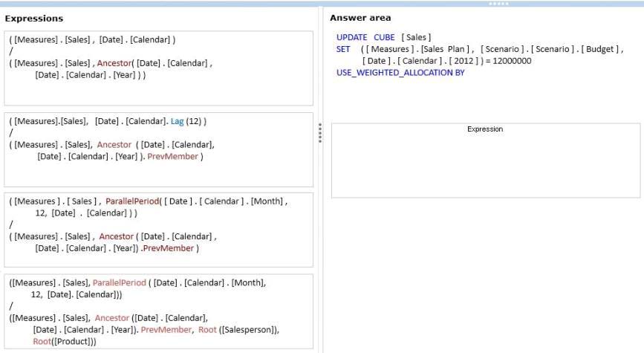
Task: Click the USE_WEIGHTED_ALLOCATION BY keyword
Action: pyautogui.click(x=400, y=73)
